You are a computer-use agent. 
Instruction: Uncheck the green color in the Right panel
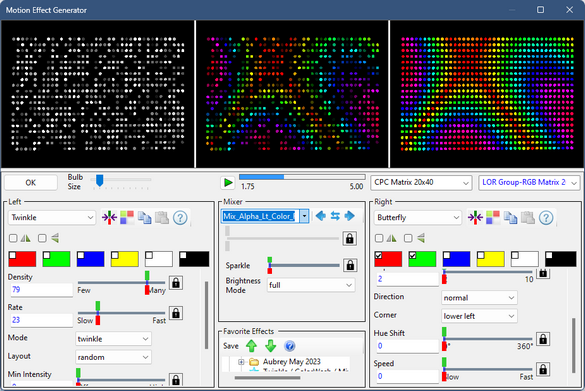(413, 256)
